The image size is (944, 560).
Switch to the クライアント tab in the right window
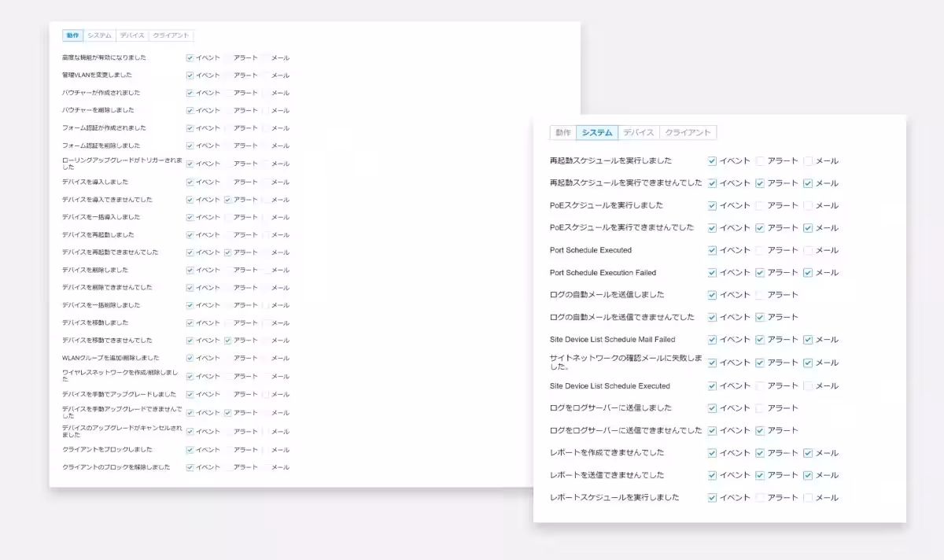coord(688,132)
